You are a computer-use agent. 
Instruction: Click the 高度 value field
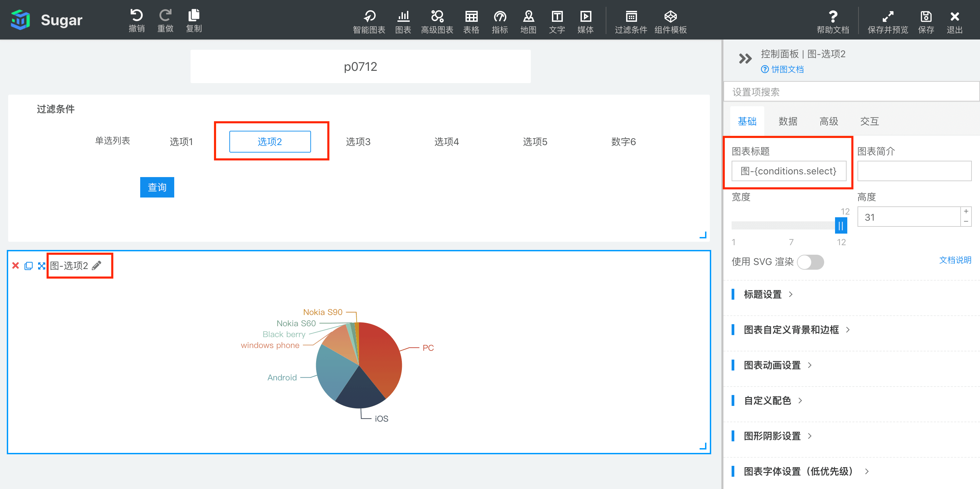pyautogui.click(x=909, y=217)
